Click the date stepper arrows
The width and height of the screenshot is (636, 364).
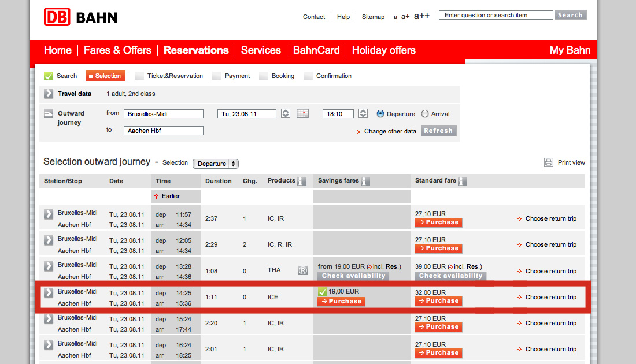click(286, 113)
